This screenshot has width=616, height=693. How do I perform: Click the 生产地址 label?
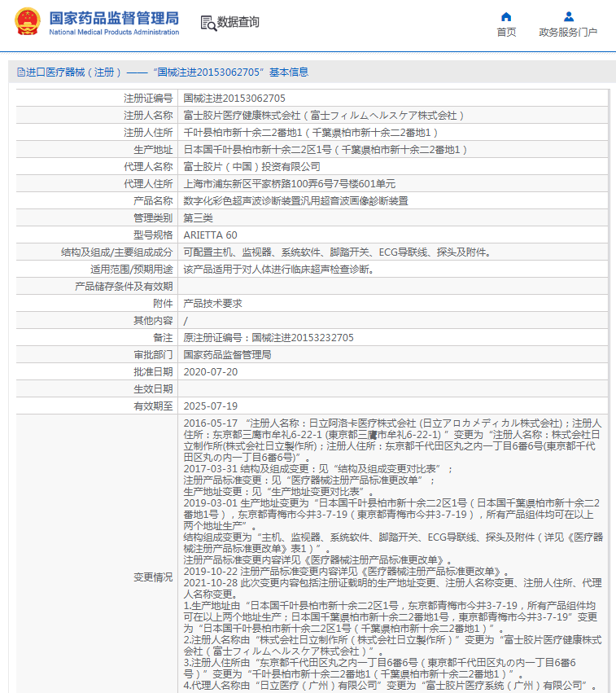153,150
